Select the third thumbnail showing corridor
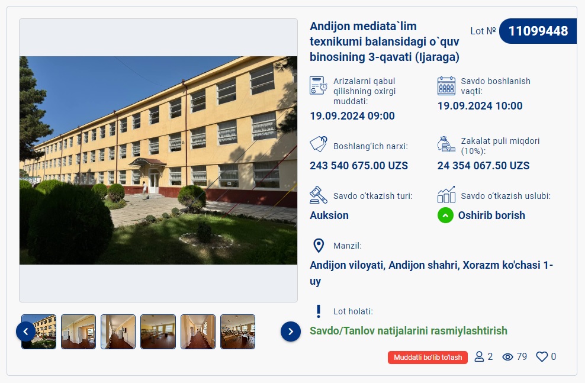Image resolution: width=588 pixels, height=383 pixels. pyautogui.click(x=118, y=331)
